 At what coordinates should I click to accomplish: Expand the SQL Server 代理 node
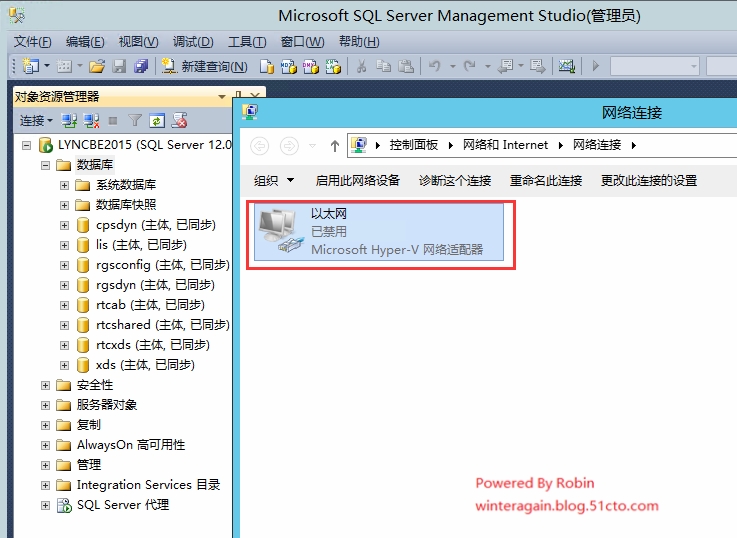45,505
